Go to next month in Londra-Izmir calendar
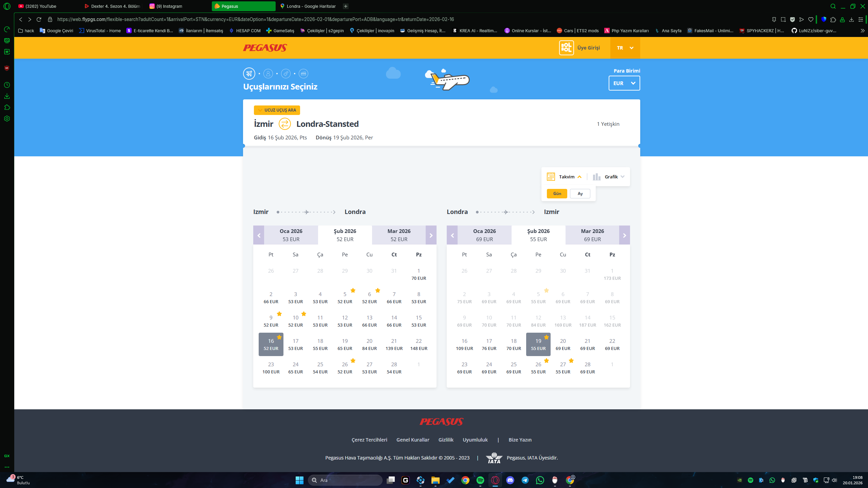This screenshot has width=868, height=488. (625, 235)
